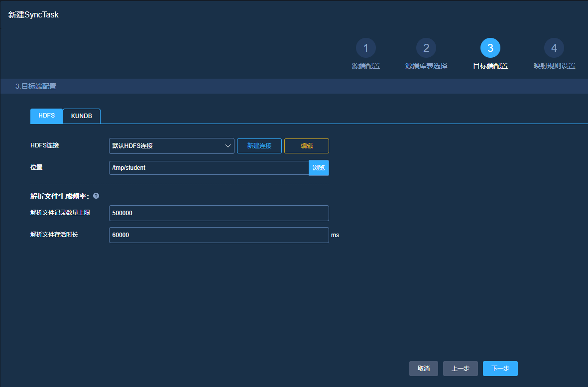Viewport: 588px width, 387px height.
Task: Click the /tmp/student location field
Action: (209, 168)
